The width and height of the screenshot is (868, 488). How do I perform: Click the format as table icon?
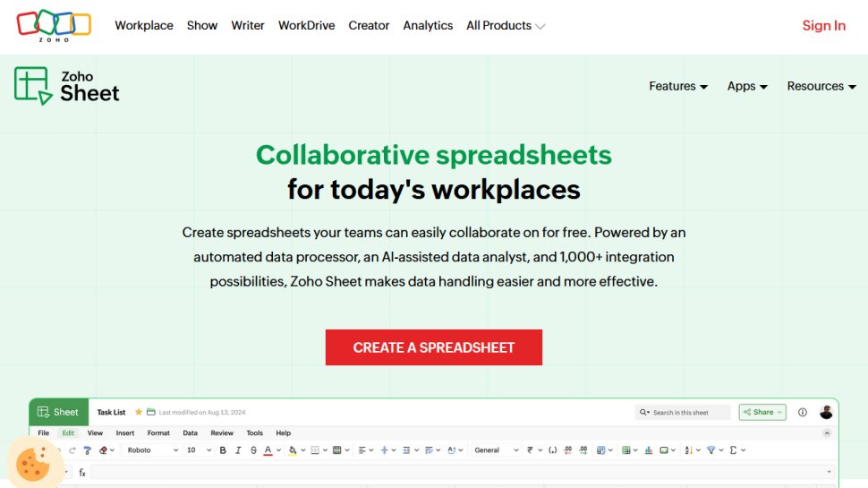pos(626,450)
